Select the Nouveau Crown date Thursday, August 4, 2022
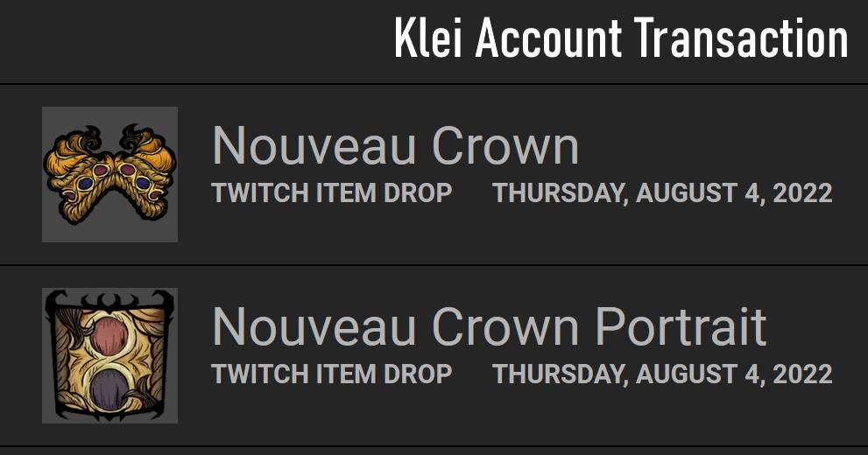The width and height of the screenshot is (868, 455). point(663,193)
